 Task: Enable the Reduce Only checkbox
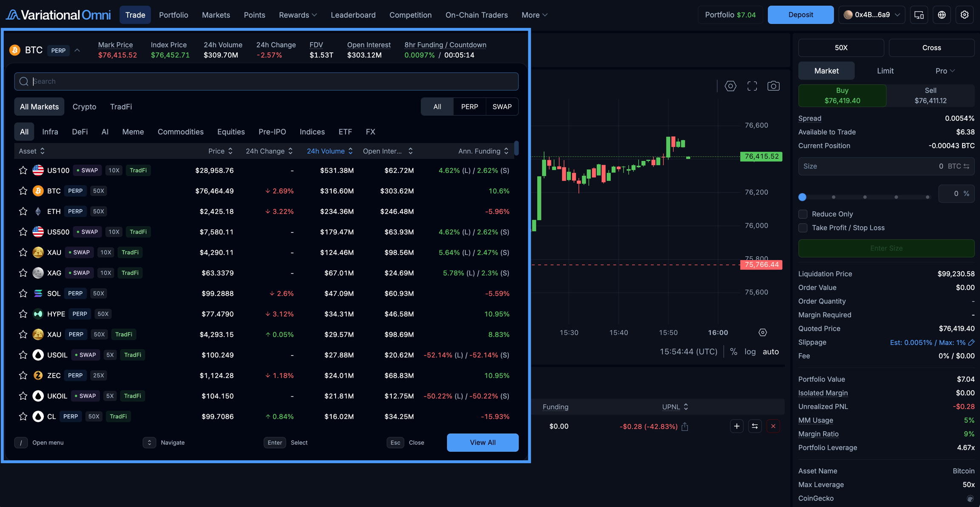803,214
